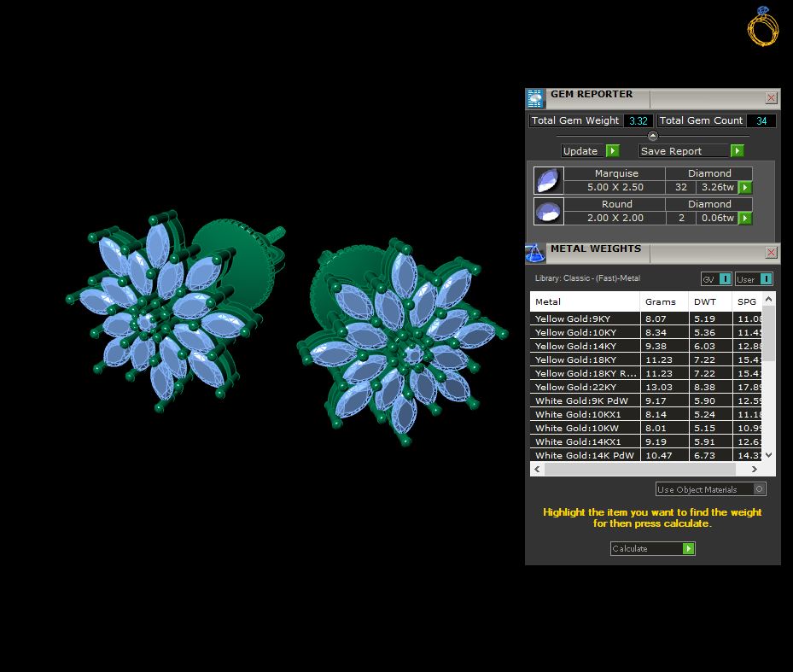Screen dimensions: 793x672
Task: Select the Yellow Gold:18KY row
Action: click(x=645, y=359)
